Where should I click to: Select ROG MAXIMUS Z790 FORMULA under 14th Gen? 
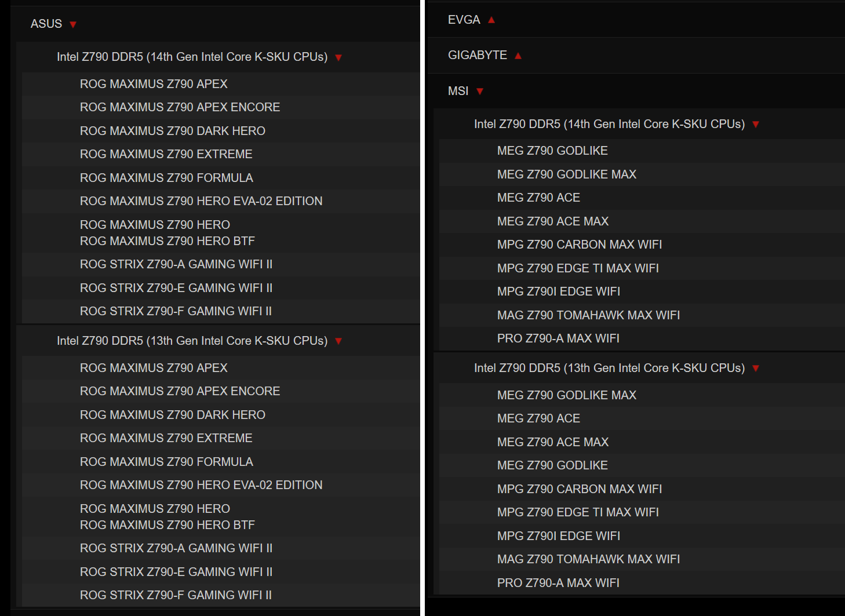coord(166,178)
